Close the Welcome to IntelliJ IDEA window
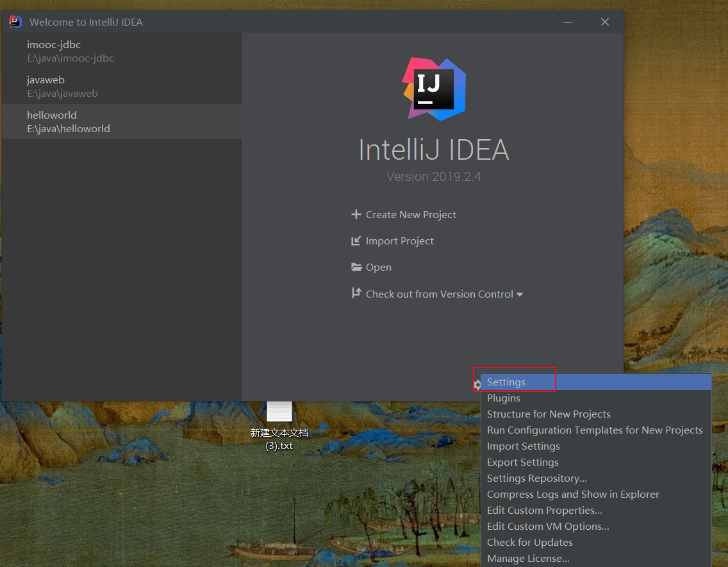 pos(604,22)
